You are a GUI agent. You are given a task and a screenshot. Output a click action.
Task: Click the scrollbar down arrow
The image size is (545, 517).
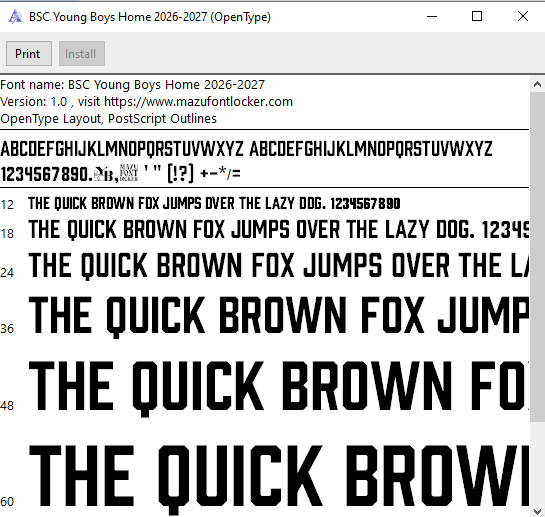[x=537, y=510]
